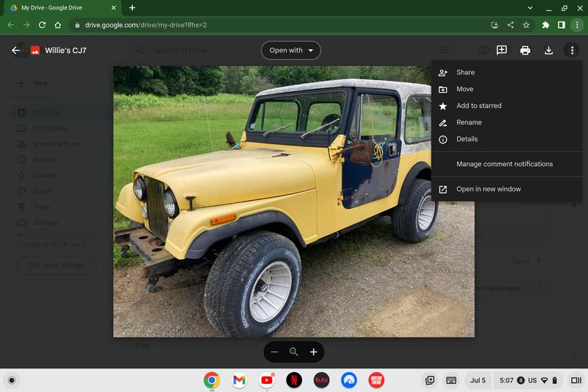This screenshot has height=392, width=588.
Task: Print the image using printer icon
Action: (525, 51)
